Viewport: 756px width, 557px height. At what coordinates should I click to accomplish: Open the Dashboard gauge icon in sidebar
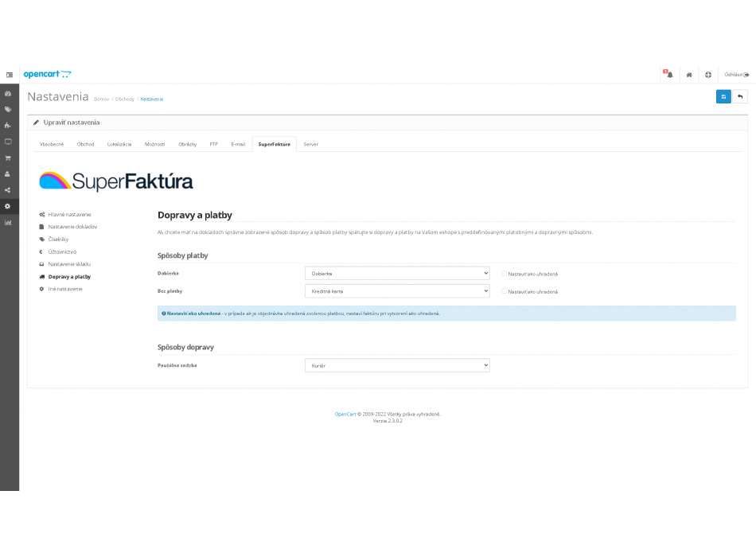coord(8,94)
